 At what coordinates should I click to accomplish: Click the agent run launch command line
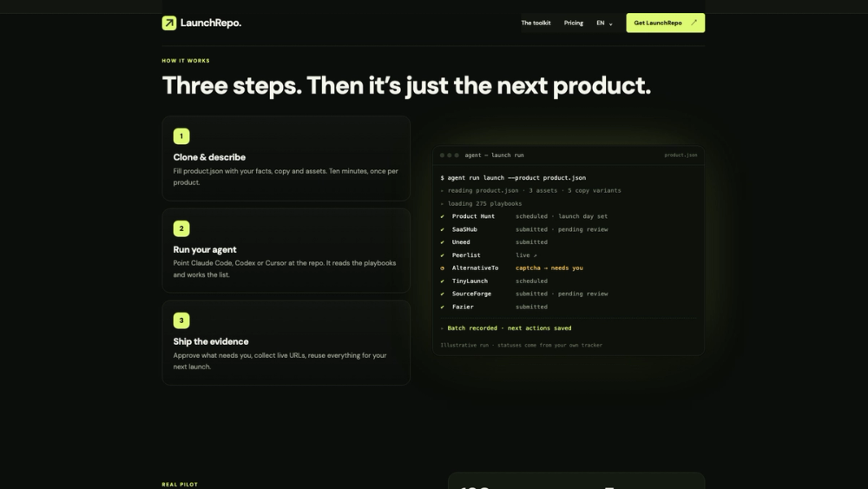click(513, 178)
